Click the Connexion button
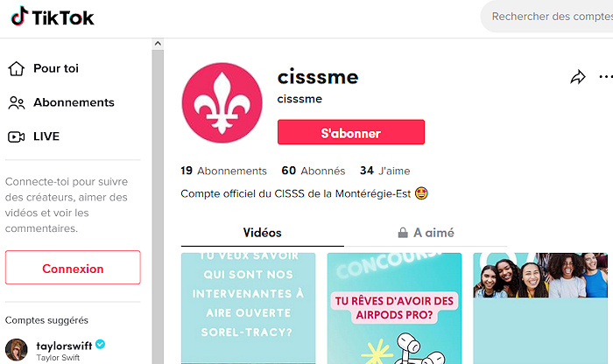Image resolution: width=613 pixels, height=364 pixels. (x=73, y=268)
